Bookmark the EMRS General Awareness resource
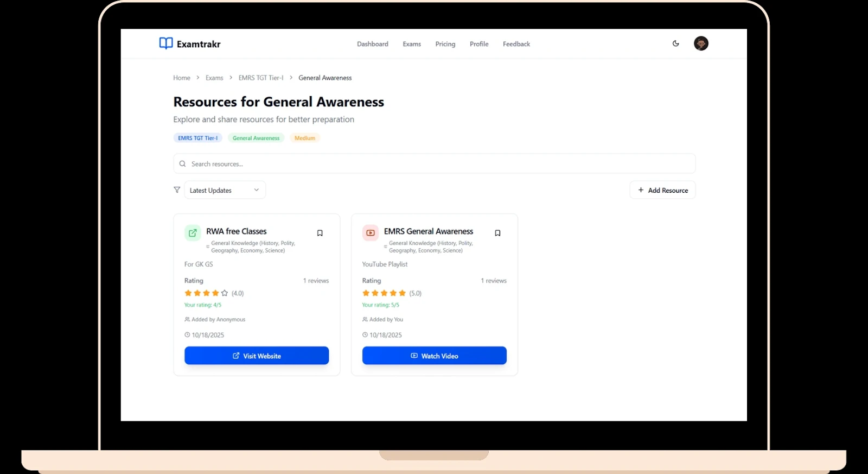Viewport: 868px width, 474px height. pyautogui.click(x=497, y=233)
